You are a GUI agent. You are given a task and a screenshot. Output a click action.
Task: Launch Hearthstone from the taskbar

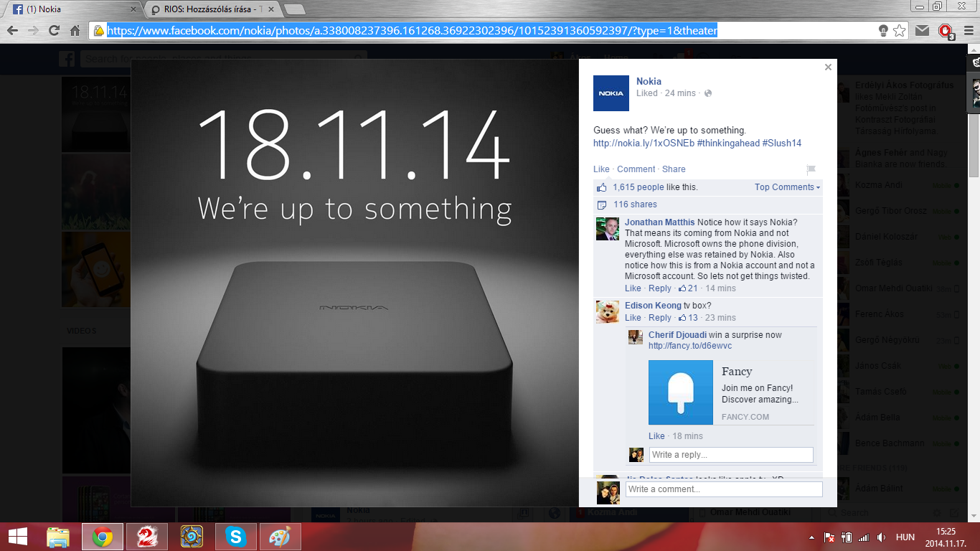pyautogui.click(x=192, y=537)
